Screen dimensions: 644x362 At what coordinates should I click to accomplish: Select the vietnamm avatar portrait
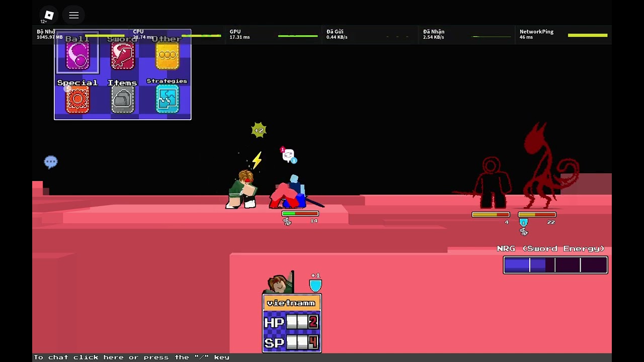pos(280,283)
